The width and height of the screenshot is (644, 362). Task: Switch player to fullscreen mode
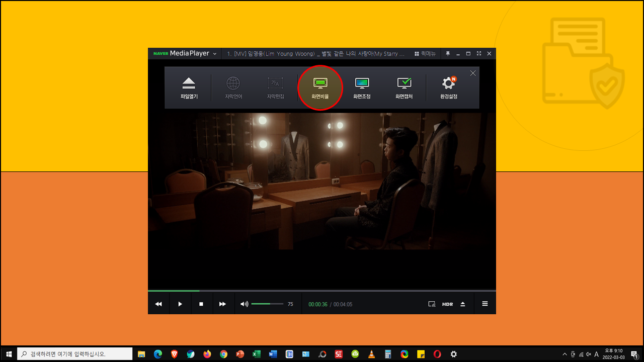[x=478, y=54]
